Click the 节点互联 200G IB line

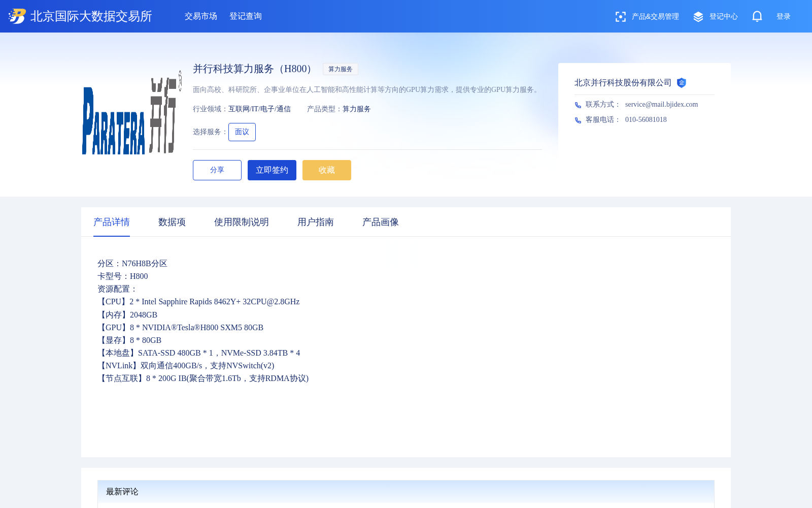(x=203, y=378)
